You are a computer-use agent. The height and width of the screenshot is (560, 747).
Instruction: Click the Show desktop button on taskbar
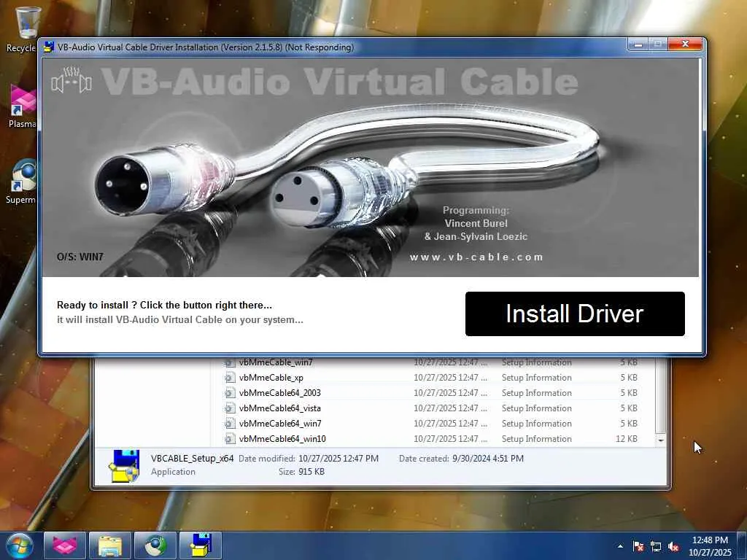tap(742, 545)
